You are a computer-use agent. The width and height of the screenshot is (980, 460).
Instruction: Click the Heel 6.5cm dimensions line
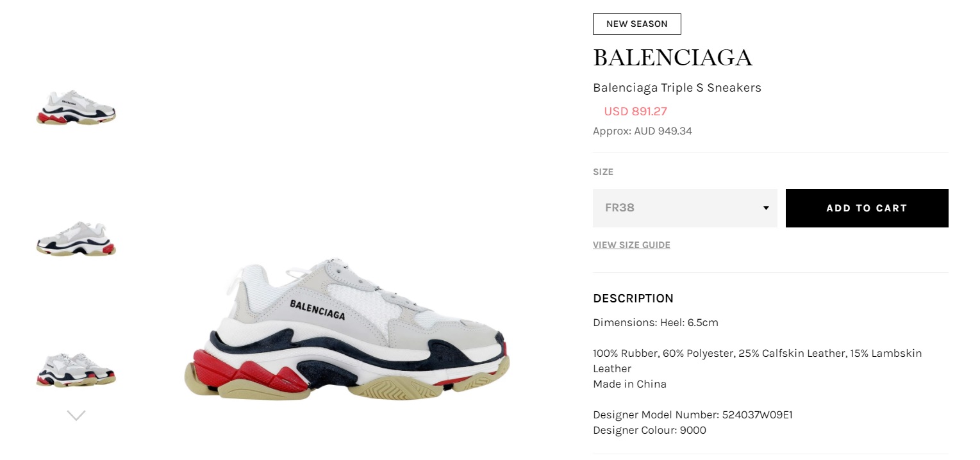655,323
